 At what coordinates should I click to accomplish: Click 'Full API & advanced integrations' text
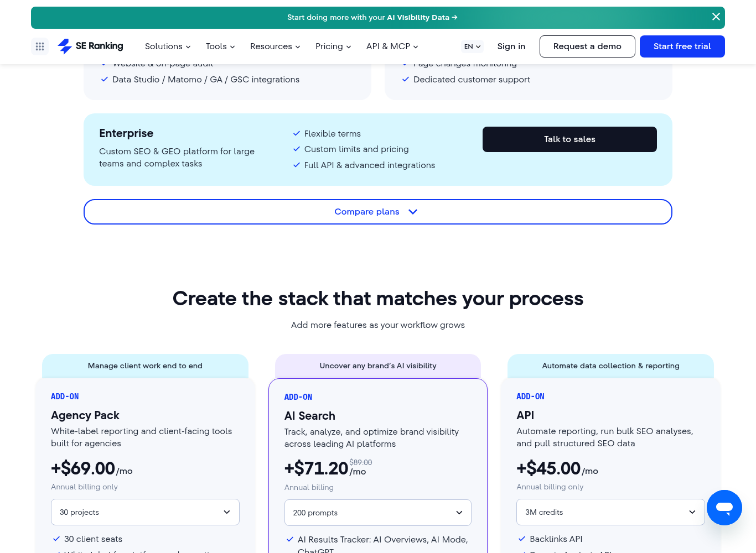point(370,165)
